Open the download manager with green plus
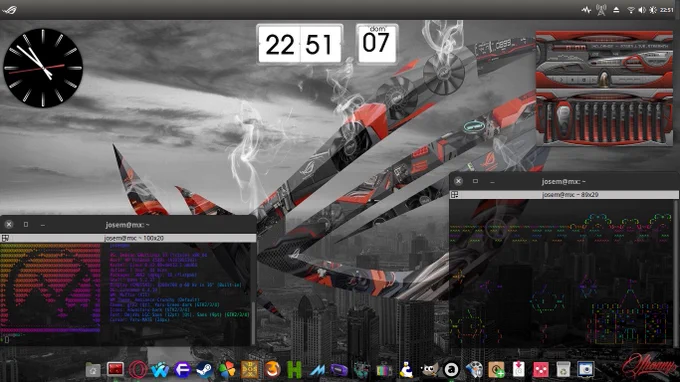The image size is (680, 382). point(496,370)
